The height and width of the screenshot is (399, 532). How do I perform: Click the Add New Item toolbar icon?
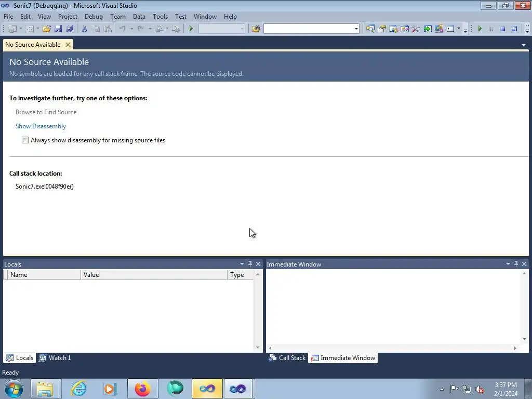30,29
